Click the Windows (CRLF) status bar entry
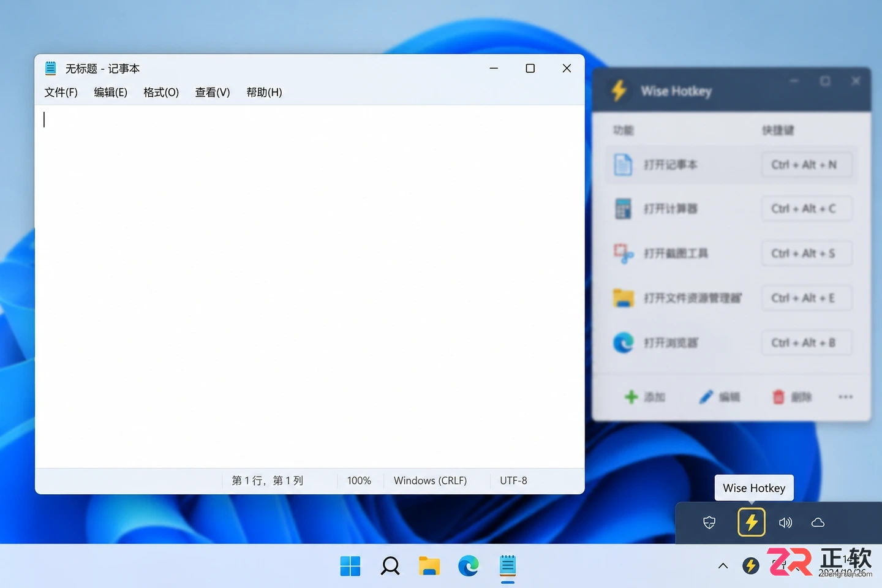 coord(430,481)
